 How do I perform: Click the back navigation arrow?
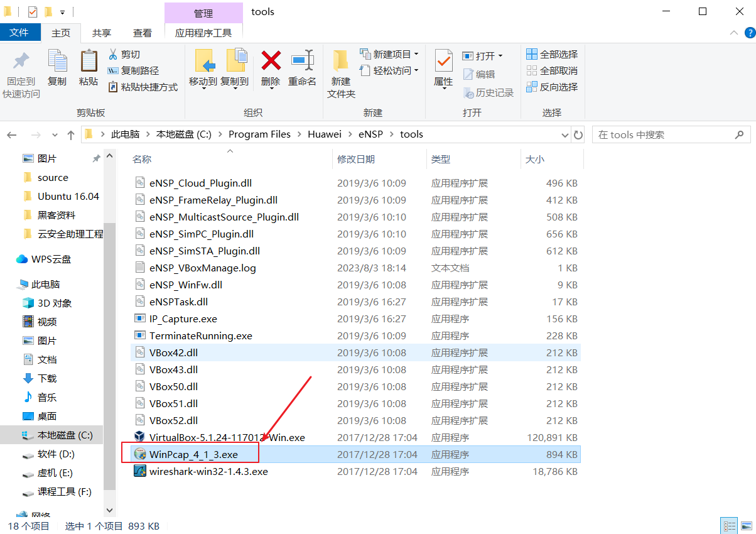(13, 134)
